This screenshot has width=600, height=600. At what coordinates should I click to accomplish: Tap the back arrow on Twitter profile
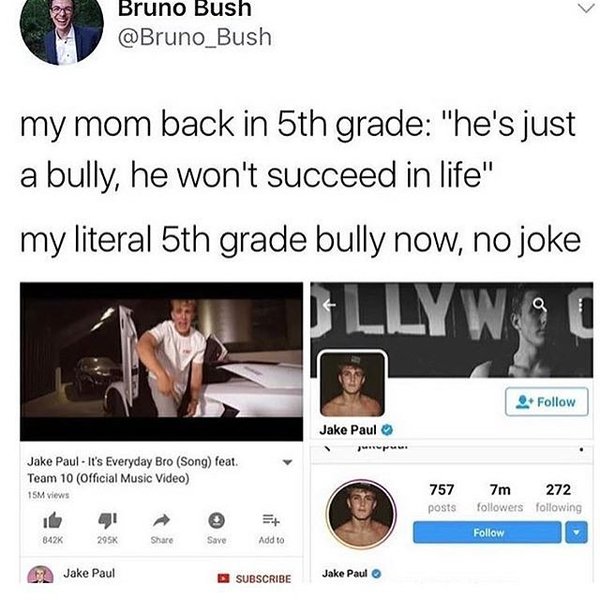click(329, 305)
